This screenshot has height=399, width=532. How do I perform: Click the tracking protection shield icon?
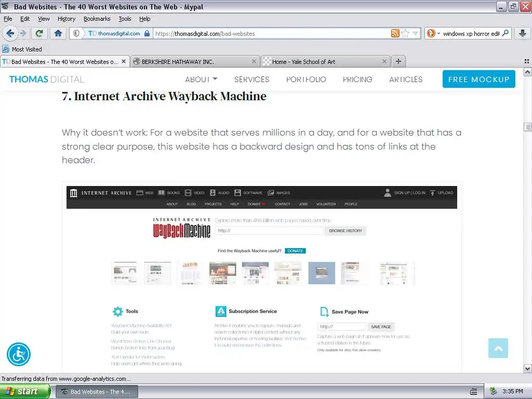tap(76, 33)
